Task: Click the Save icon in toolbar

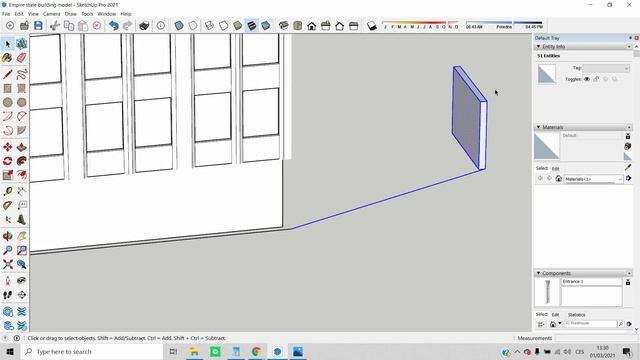Action: tap(38, 26)
